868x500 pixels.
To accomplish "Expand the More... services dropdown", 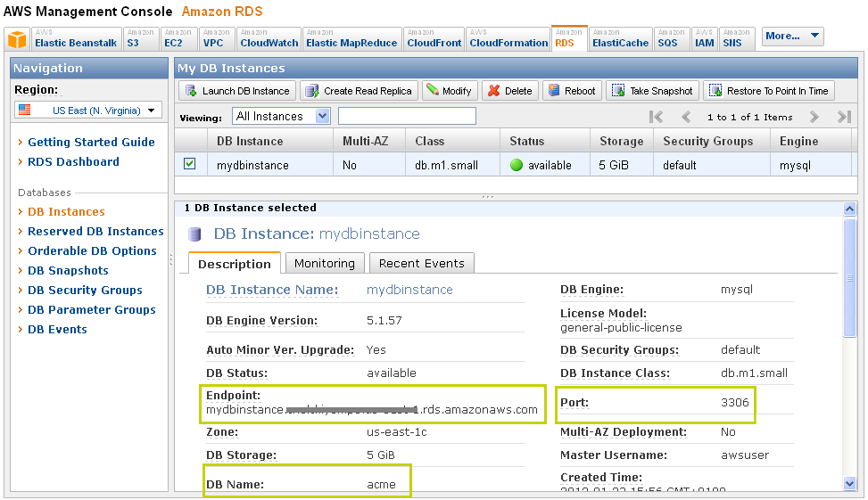I will click(x=792, y=37).
